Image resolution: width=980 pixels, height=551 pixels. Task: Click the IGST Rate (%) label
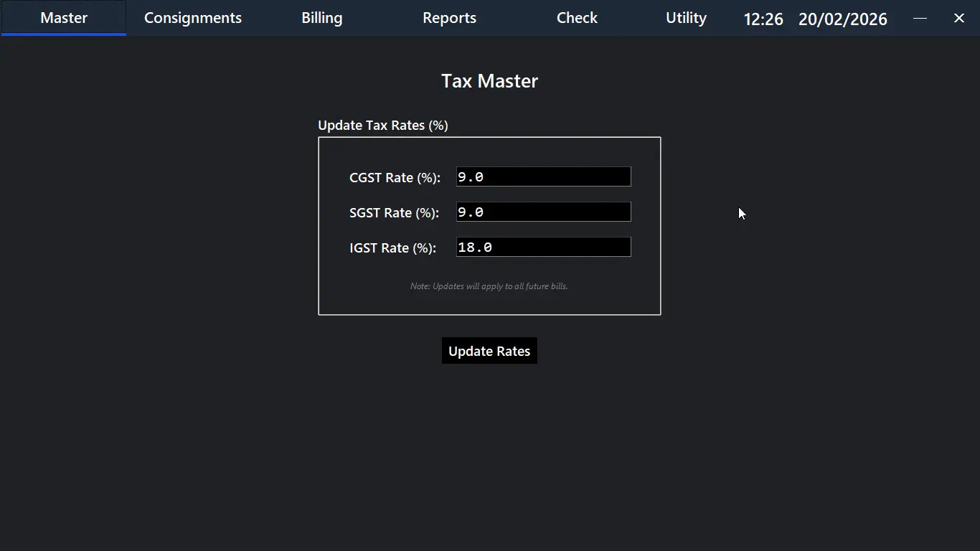[392, 248]
